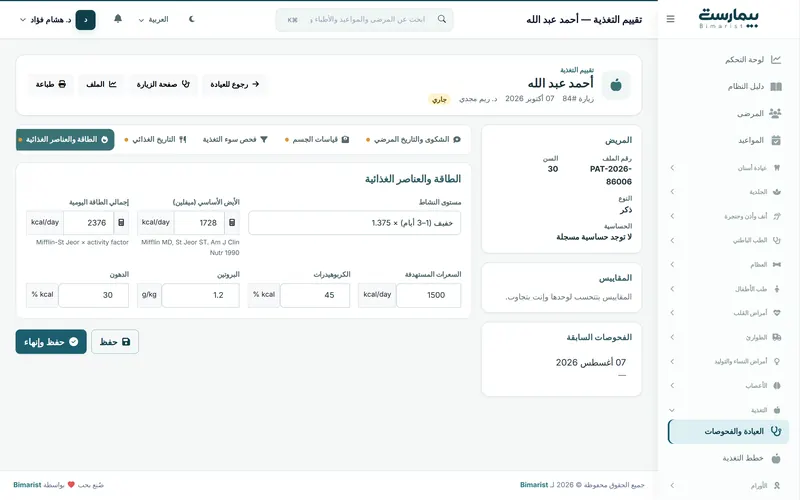800x500 pixels.
Task: Expand أمراض القلب cardiology section
Action: [x=728, y=313]
